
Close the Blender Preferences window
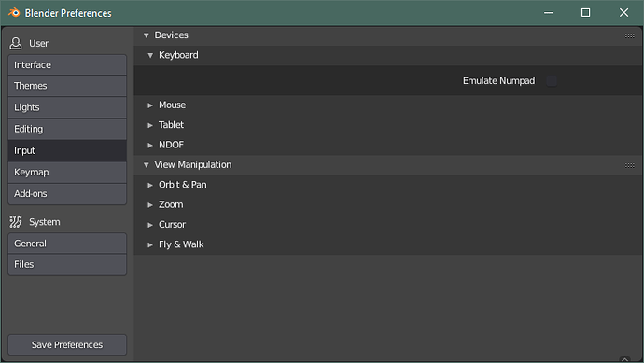click(x=623, y=13)
